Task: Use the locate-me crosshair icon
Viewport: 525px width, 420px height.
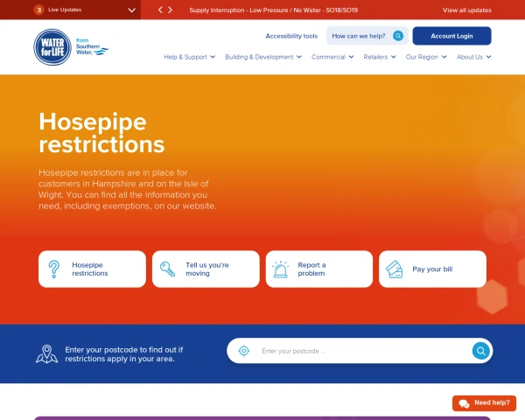Action: pyautogui.click(x=244, y=351)
